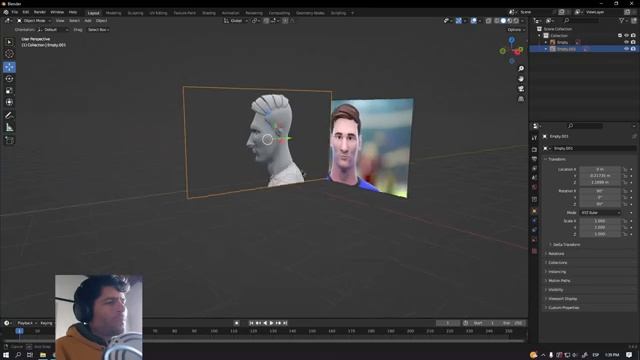640x360 pixels.
Task: Toggle Collection visibility eye icon
Action: 627,36
